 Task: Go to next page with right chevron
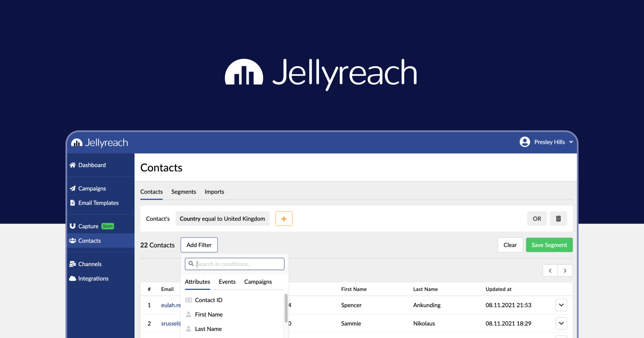pos(565,271)
